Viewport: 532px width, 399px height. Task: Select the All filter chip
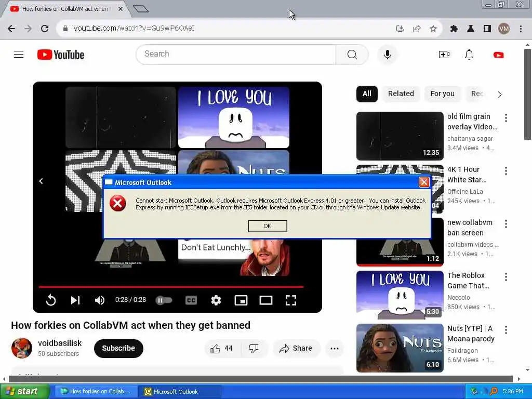[367, 94]
